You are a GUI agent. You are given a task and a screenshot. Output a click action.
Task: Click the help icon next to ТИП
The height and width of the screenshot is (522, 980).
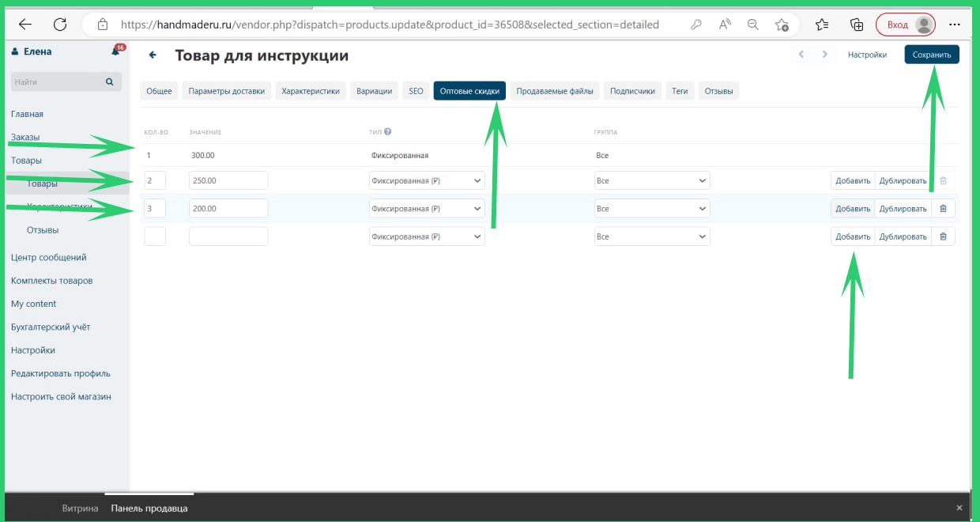pyautogui.click(x=388, y=132)
